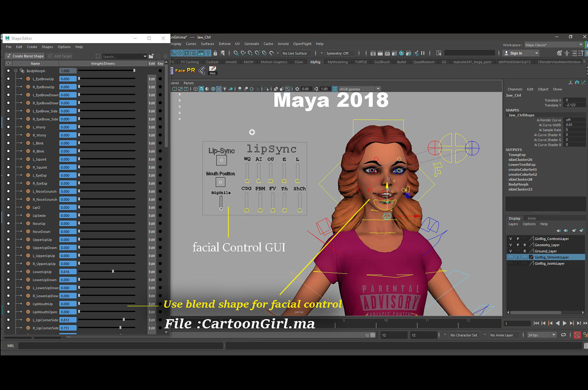Open the sRGB gamma view transform dropdown
The width and height of the screenshot is (588, 390).
[x=359, y=89]
